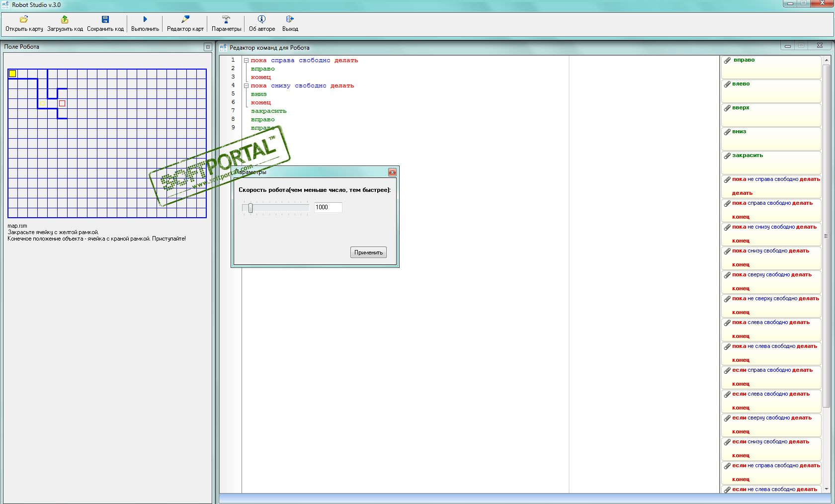This screenshot has height=504, width=835.
Task: Open 'Параметры' hammer icon in the toolbar
Action: tap(226, 19)
